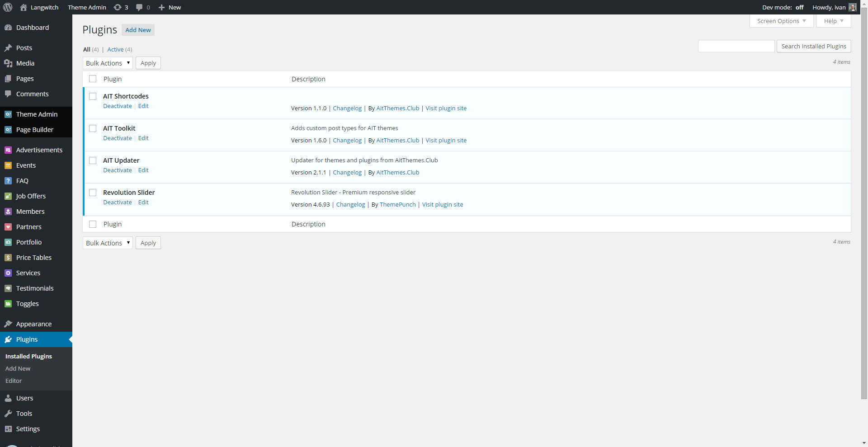Open Theme Admin in the top admin bar
868x447 pixels.
click(87, 7)
